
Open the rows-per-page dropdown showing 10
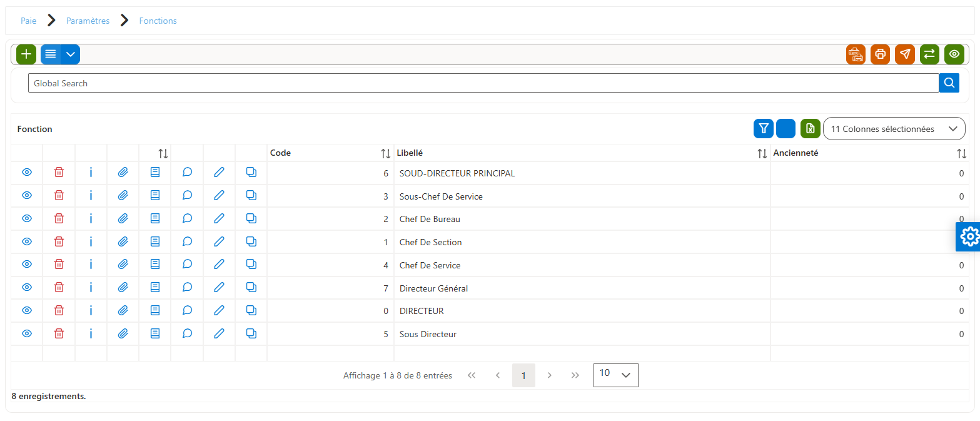coord(616,375)
